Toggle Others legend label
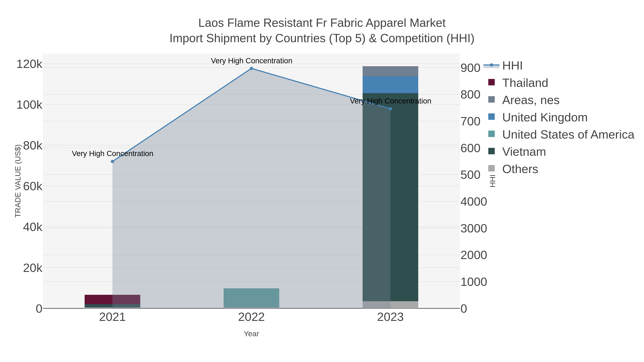Screen dimensions: 644x362 click(x=520, y=169)
